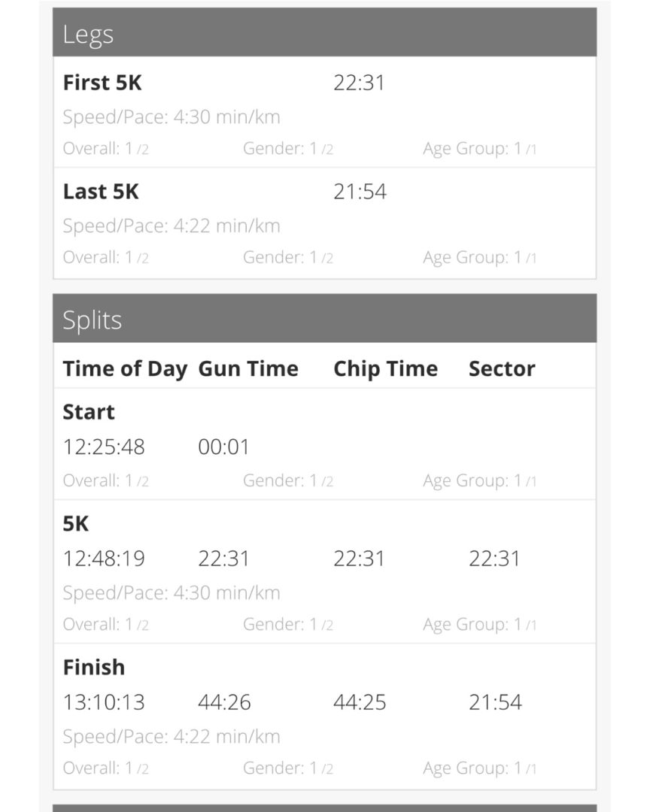Click the Last 5K time 21:54
Screen dimensions: 650x812
[360, 192]
